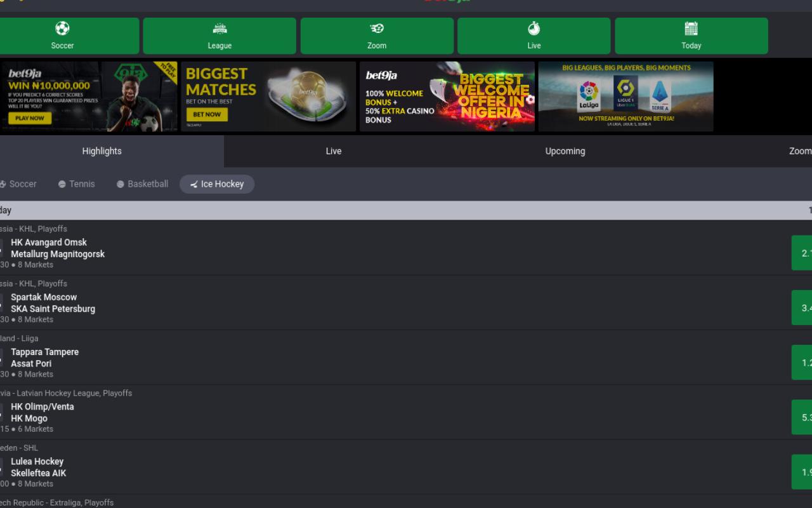812x508 pixels.
Task: Open Today's matches via the calendar icon
Action: 691,29
